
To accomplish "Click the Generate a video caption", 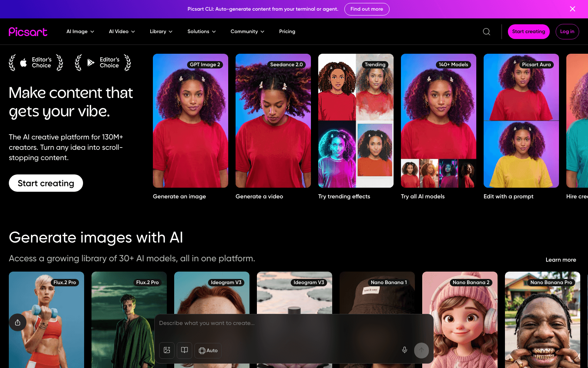I will [259, 197].
